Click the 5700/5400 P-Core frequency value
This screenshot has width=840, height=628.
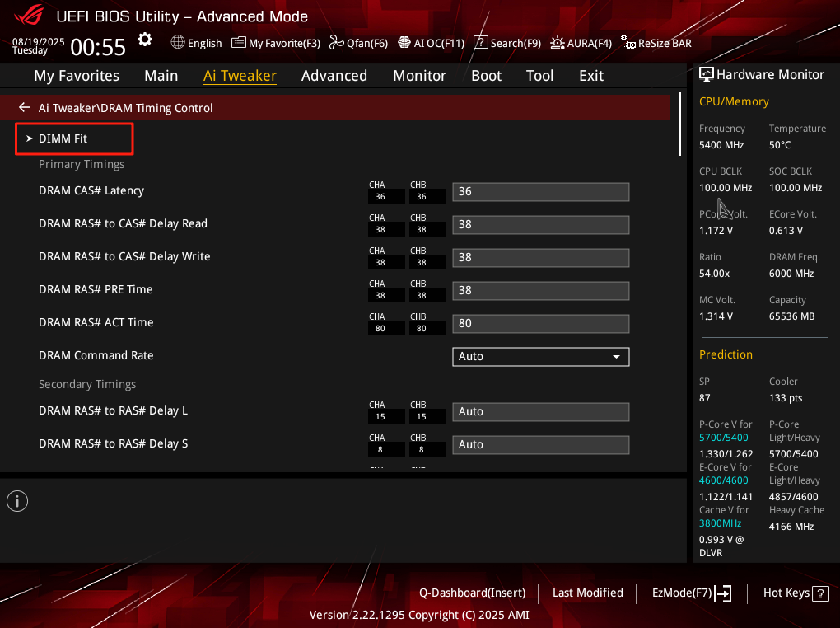pyautogui.click(x=723, y=438)
